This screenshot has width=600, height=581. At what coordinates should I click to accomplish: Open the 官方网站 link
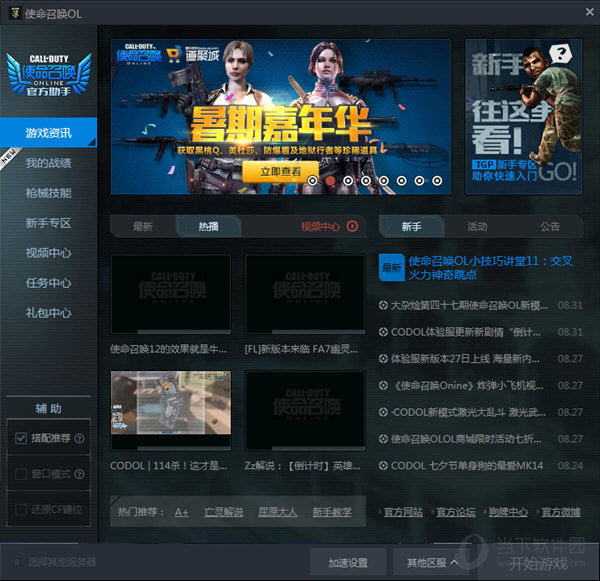[403, 512]
